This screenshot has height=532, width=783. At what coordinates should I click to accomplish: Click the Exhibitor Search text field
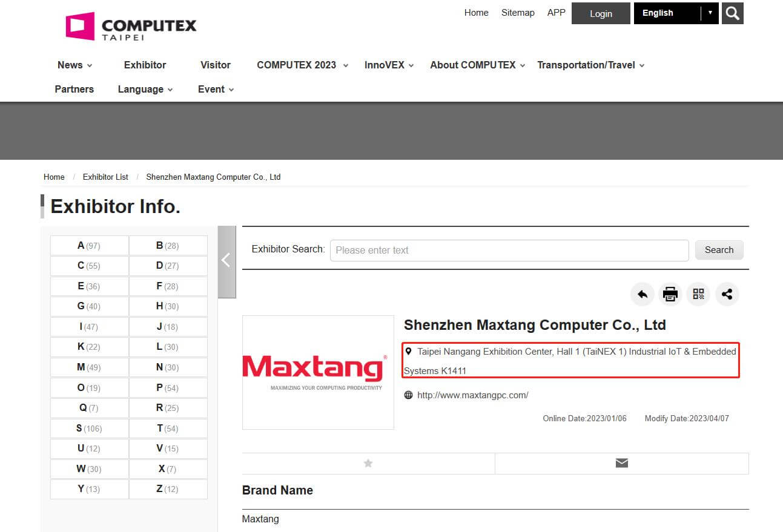coord(509,250)
